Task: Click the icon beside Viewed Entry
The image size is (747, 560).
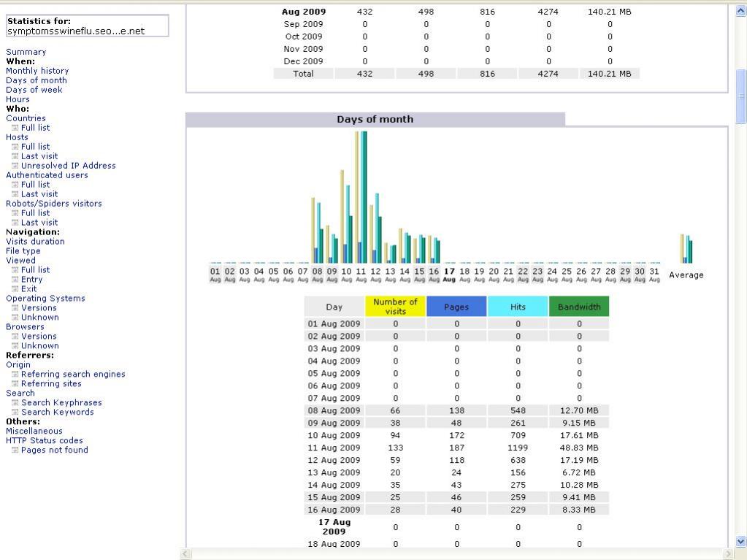Action: [x=15, y=280]
